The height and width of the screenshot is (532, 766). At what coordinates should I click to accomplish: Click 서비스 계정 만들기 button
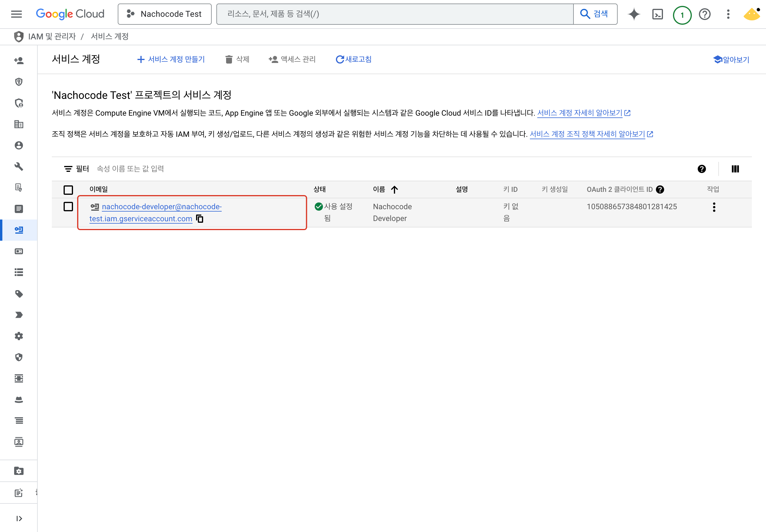[x=171, y=59]
